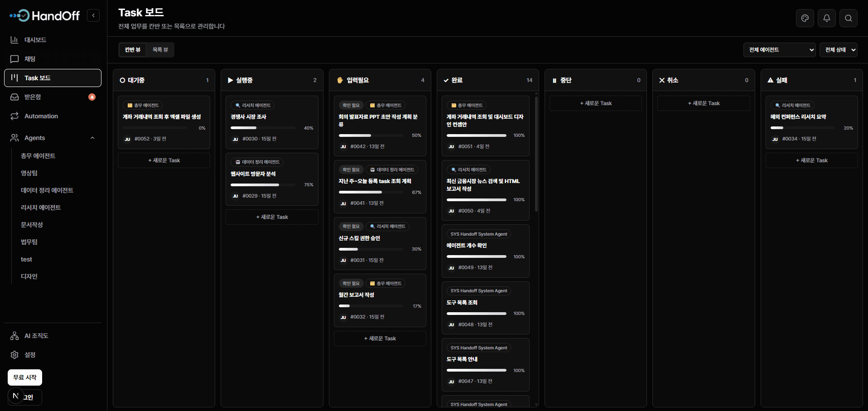Screen dimensions: 868x411
Task: Add 새로운 Task in 입력필요 column
Action: 380,338
